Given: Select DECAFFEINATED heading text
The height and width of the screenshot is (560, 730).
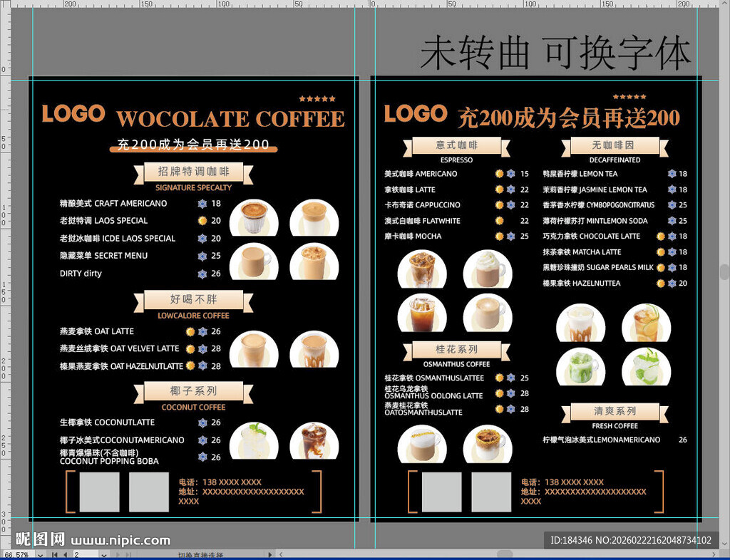Looking at the screenshot, I should click(x=615, y=160).
